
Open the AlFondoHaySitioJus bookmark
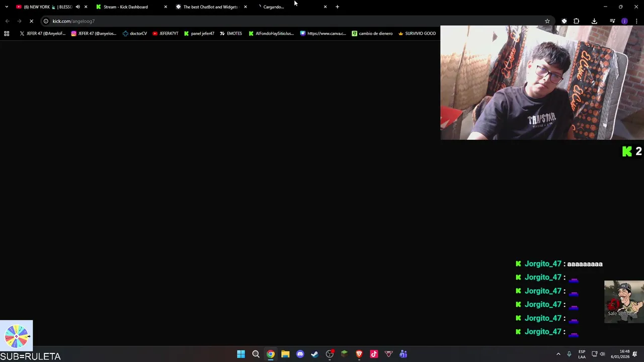point(271,34)
